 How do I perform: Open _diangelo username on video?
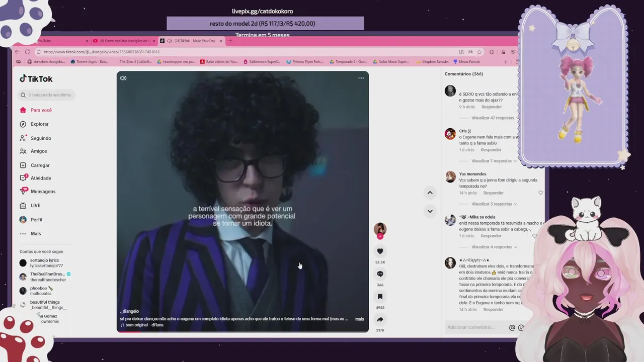click(x=129, y=311)
